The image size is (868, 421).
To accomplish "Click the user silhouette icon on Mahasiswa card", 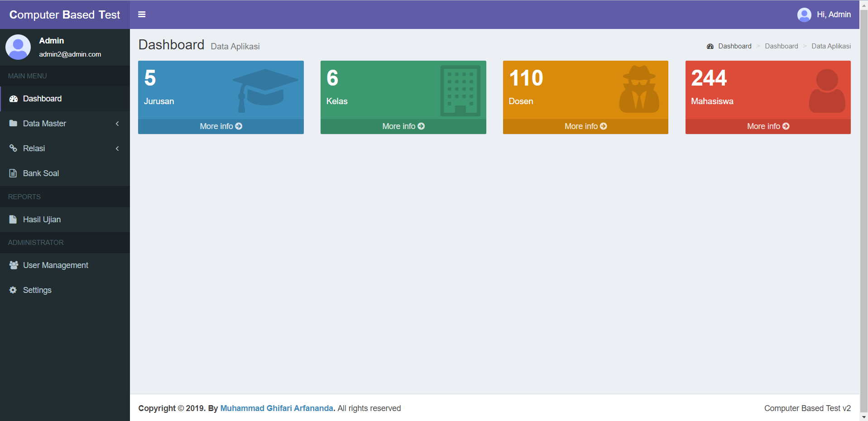I will pos(827,91).
